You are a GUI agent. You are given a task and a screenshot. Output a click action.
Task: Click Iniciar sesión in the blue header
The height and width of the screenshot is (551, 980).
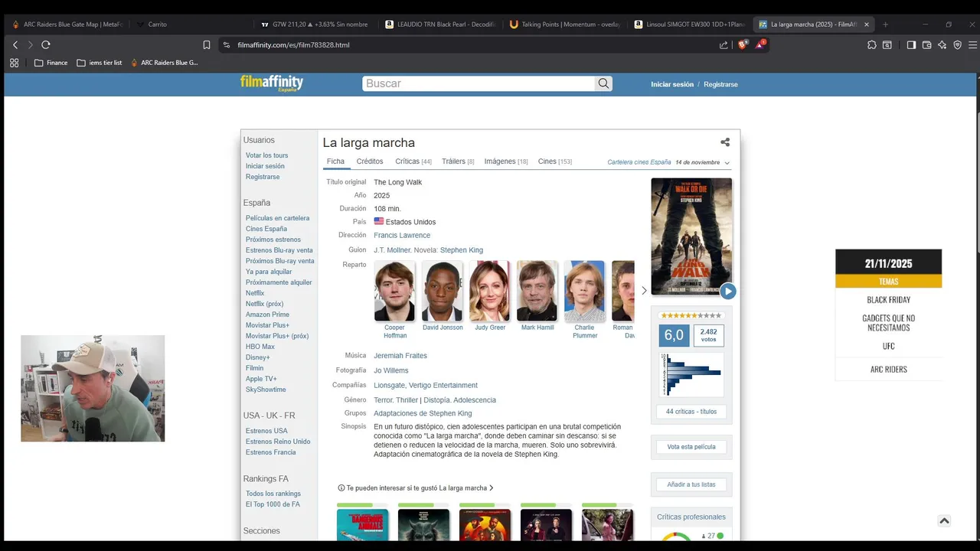point(672,84)
